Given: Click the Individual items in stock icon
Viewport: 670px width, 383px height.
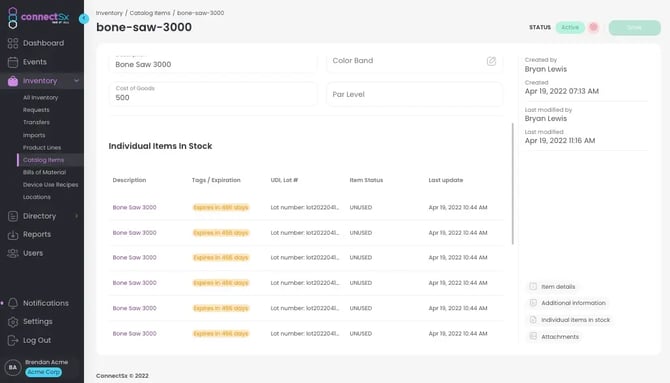Looking at the screenshot, I should point(533,320).
